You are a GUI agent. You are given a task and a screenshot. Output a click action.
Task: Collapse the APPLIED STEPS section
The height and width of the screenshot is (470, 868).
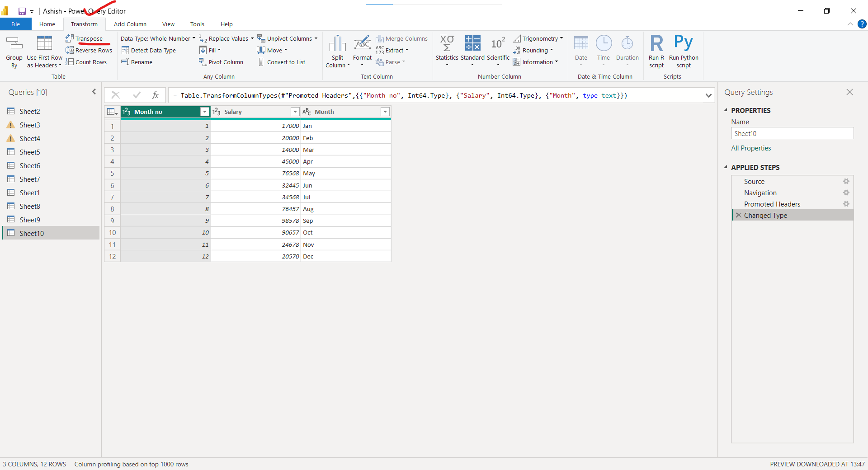point(726,167)
